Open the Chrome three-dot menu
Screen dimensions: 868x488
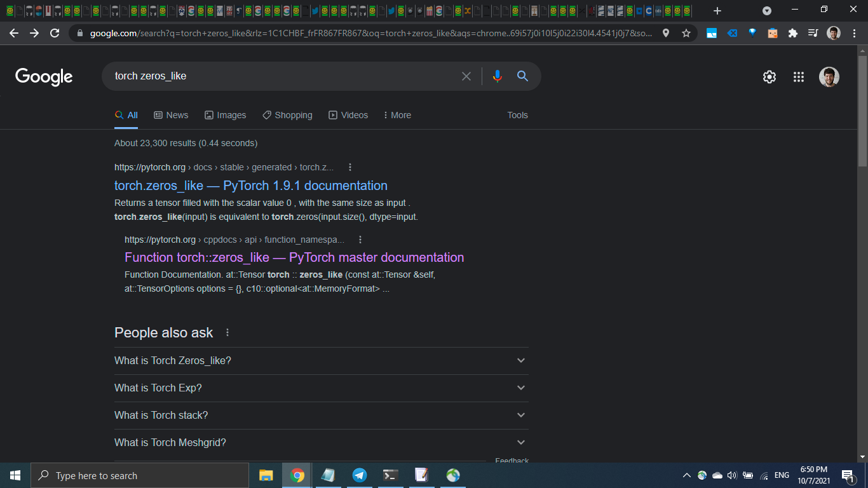pos(853,33)
